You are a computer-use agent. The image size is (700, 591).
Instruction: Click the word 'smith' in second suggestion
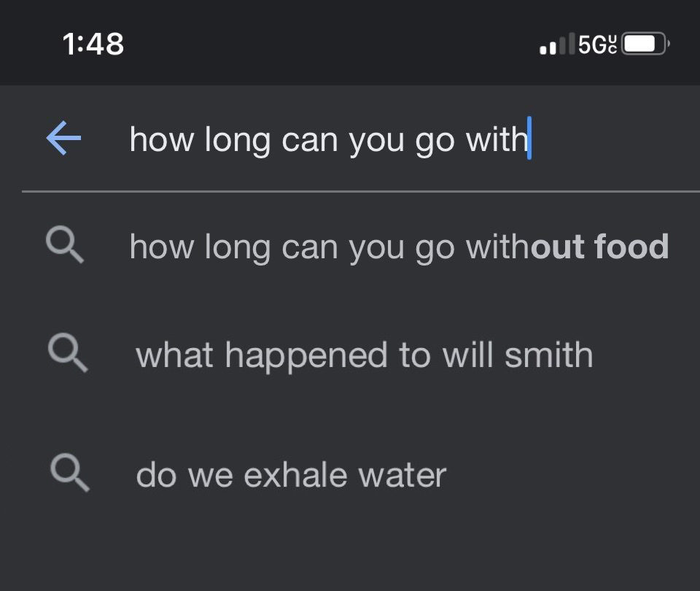[x=548, y=355]
